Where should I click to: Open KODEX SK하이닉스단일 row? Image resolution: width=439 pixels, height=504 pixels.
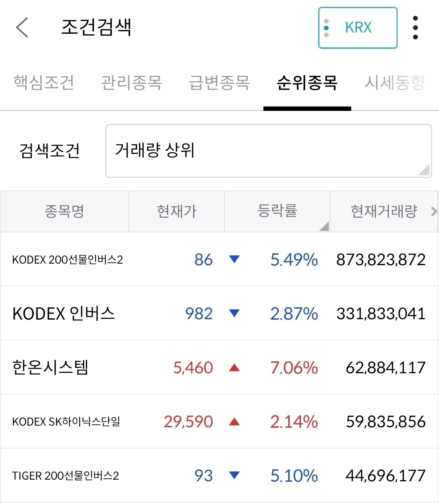pyautogui.click(x=219, y=421)
